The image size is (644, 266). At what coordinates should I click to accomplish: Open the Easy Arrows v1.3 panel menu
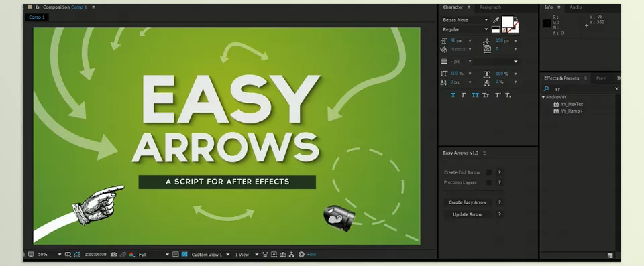coord(484,153)
